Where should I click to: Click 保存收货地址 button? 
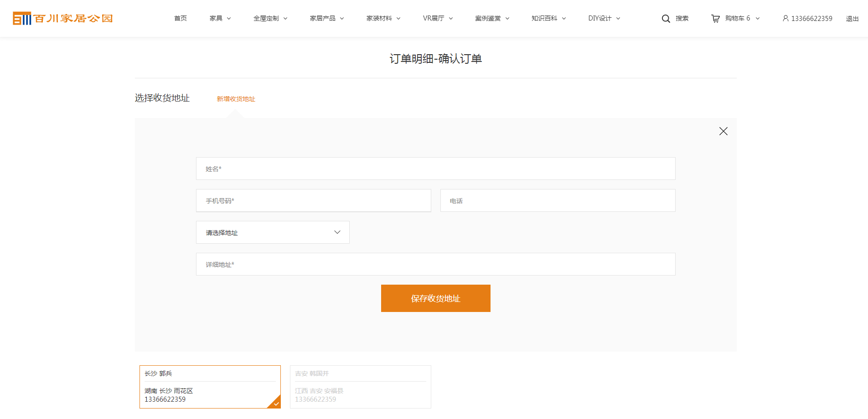(435, 298)
